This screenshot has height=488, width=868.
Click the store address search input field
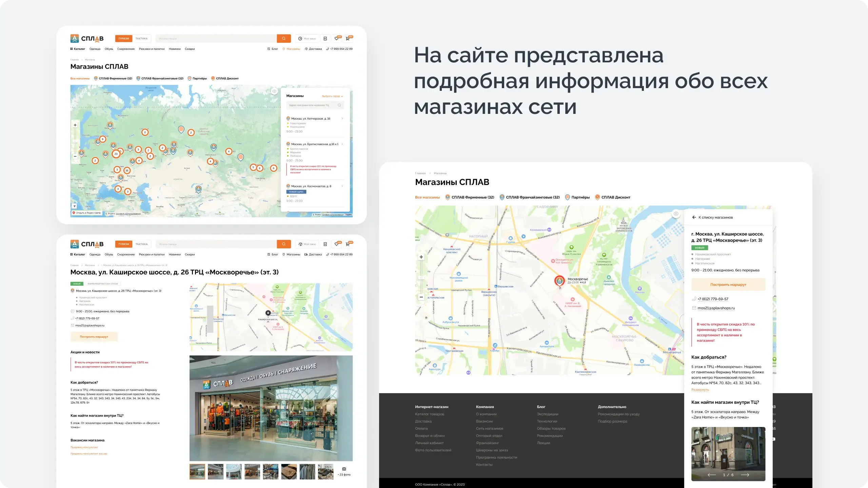pos(314,105)
